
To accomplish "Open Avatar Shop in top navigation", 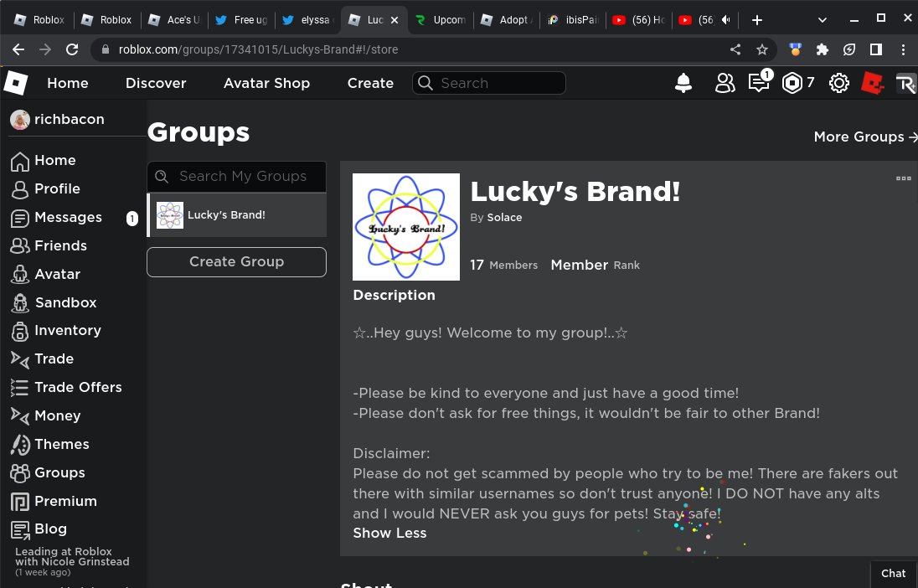I will [267, 83].
